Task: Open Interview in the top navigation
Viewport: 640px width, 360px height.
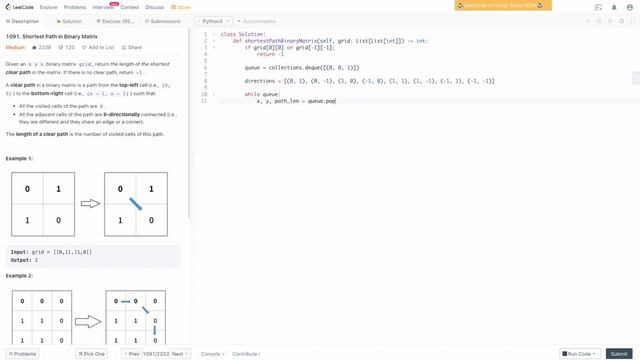Action: pos(103,7)
